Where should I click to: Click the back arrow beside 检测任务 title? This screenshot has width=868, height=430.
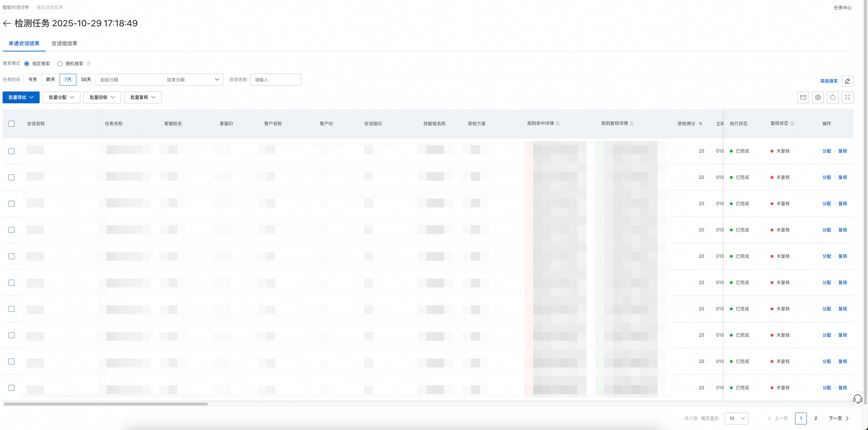(7, 23)
